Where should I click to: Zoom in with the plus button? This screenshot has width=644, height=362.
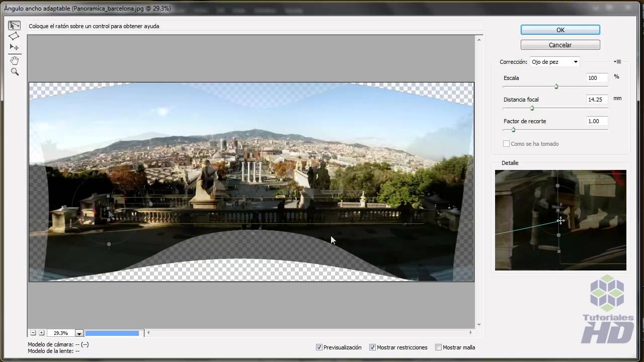click(41, 333)
